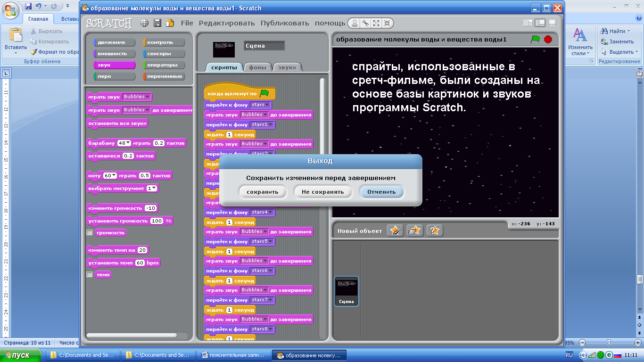Switch to small stage view icon

click(528, 23)
